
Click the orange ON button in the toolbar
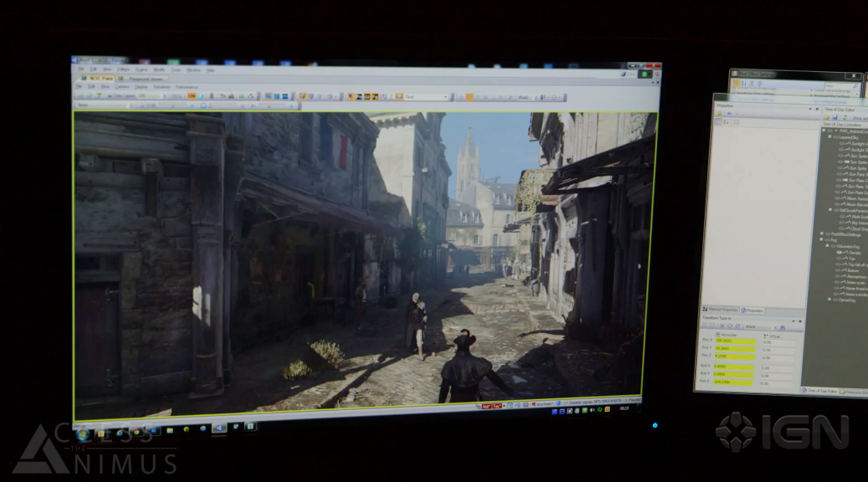pos(191,96)
